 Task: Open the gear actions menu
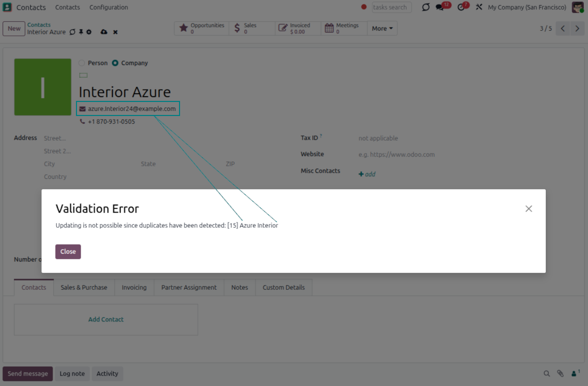coord(89,32)
